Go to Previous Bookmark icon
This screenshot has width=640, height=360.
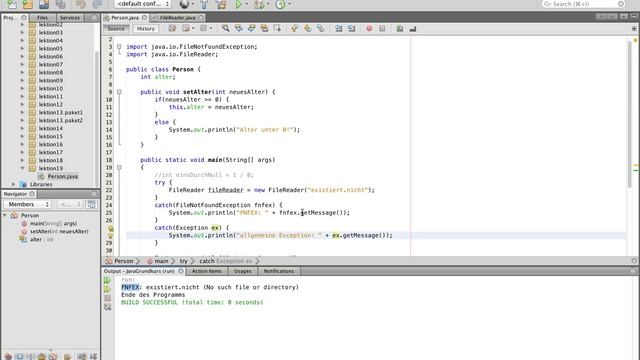[294, 29]
